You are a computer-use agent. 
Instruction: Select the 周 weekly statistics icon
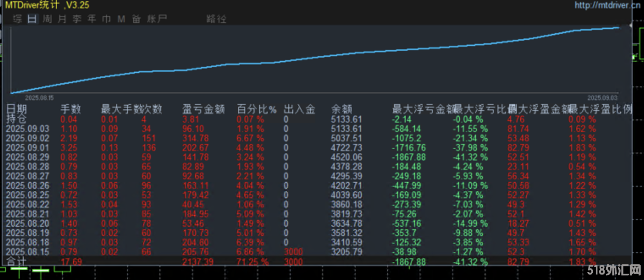point(46,19)
